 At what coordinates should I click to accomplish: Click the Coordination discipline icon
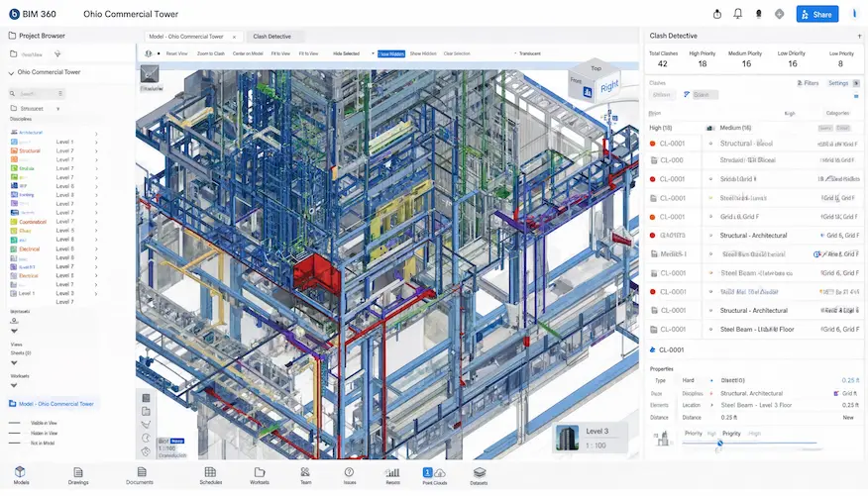[x=14, y=222]
